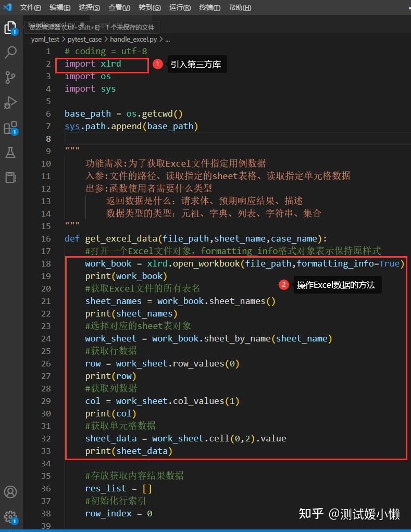Click 'row_index = 0' on line 38
Image resolution: width=411 pixels, height=532 pixels.
pos(118,513)
